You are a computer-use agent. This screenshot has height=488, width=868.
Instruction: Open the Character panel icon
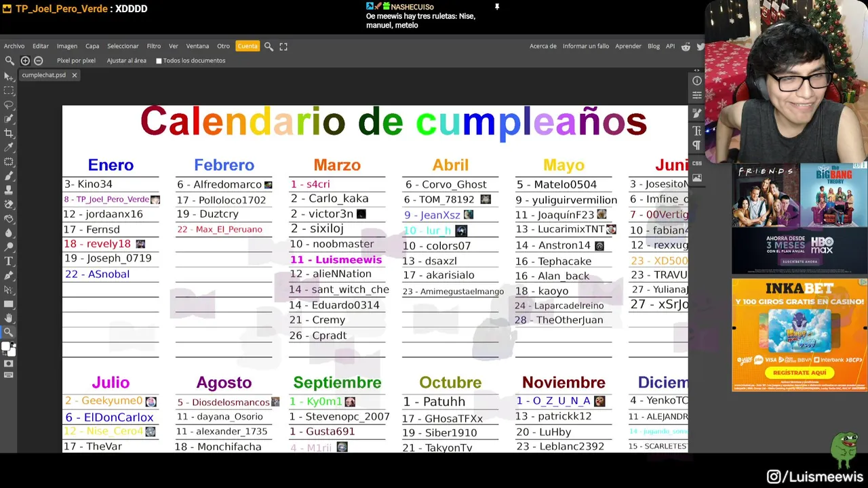pos(697,131)
